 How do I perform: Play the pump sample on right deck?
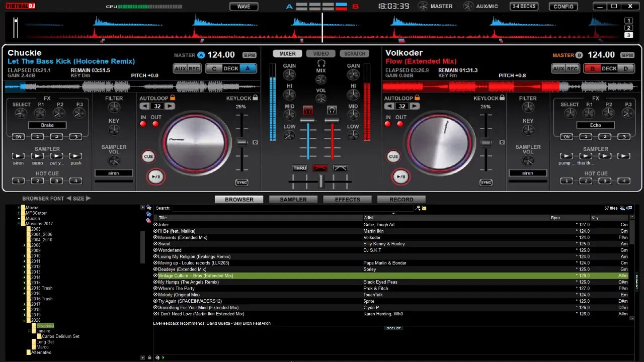coord(567,156)
